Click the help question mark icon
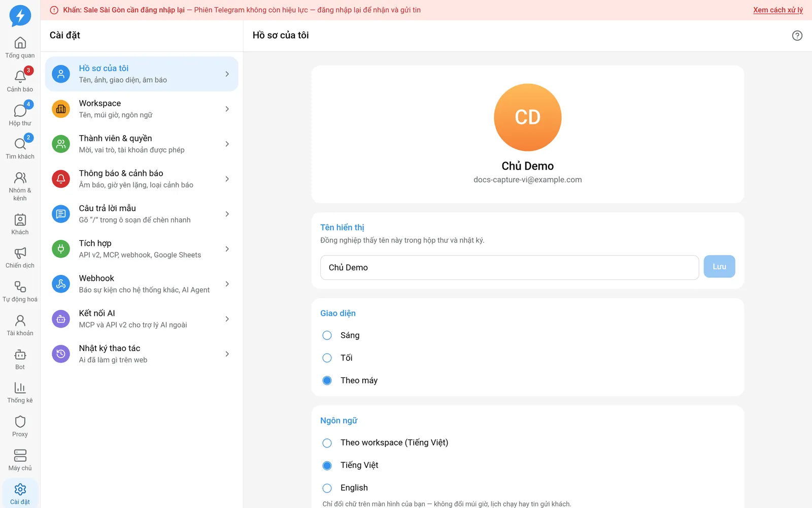This screenshot has width=812, height=508. coord(797,36)
